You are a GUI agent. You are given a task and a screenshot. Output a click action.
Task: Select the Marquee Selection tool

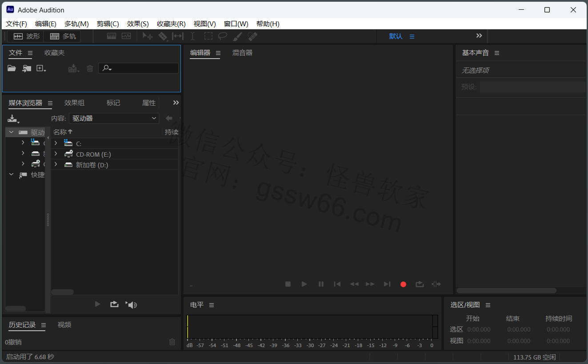[x=208, y=36]
